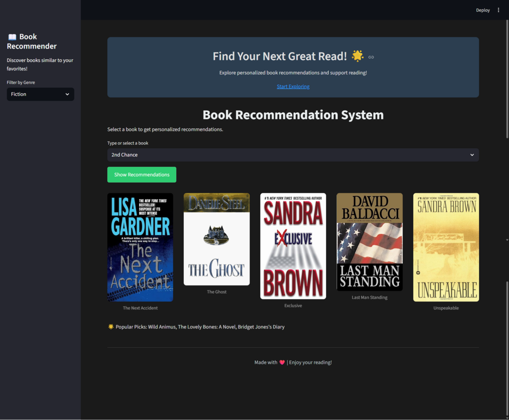Click the 'Enjoy your reading!' footer text
This screenshot has width=509, height=420.
[x=310, y=362]
